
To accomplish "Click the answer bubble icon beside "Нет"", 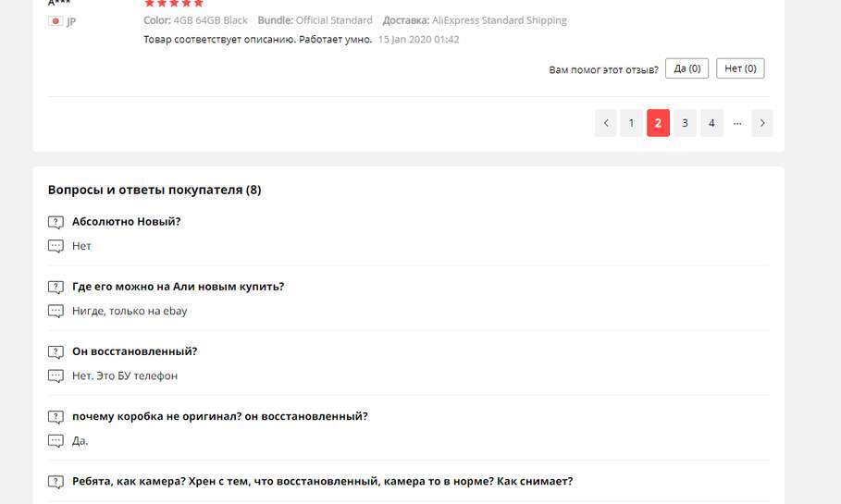I will click(56, 246).
